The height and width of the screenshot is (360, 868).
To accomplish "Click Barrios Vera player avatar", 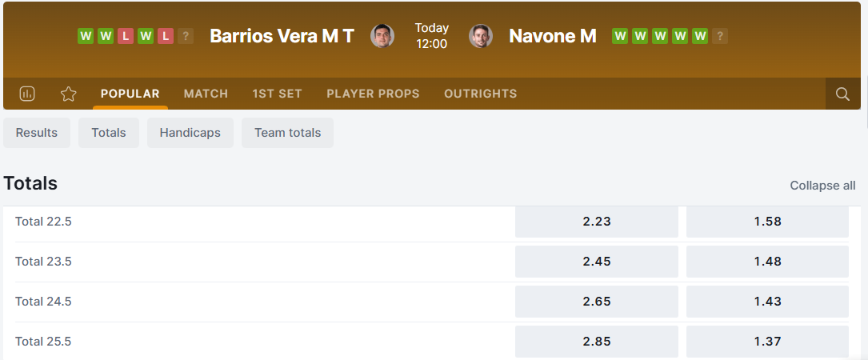I will click(x=382, y=36).
